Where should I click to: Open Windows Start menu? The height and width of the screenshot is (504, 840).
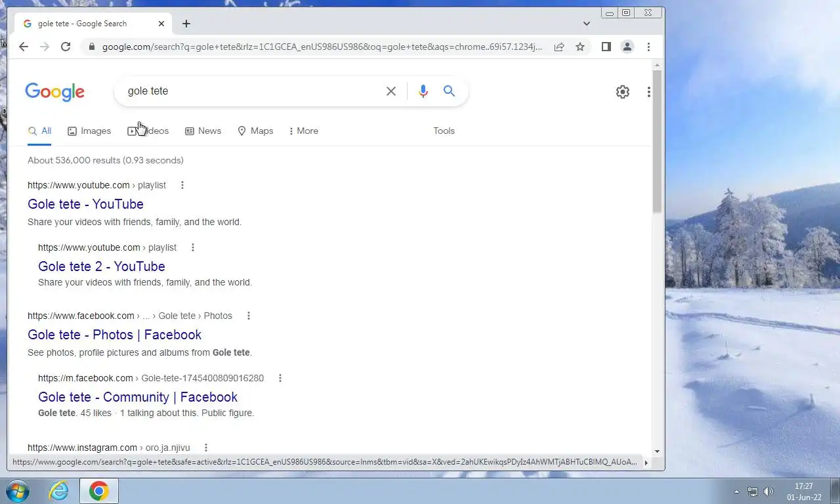tap(18, 491)
